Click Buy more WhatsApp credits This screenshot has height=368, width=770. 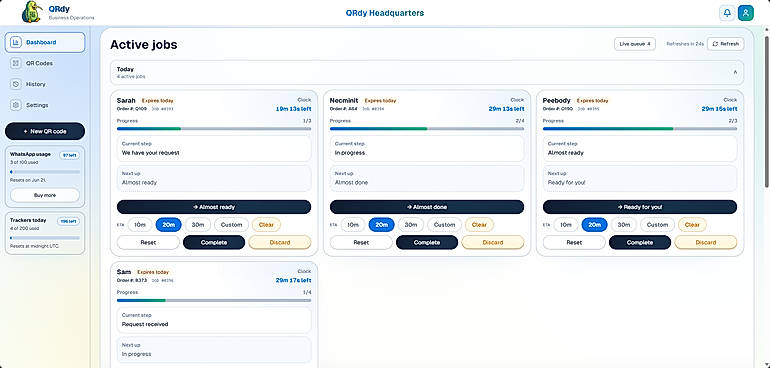click(45, 195)
